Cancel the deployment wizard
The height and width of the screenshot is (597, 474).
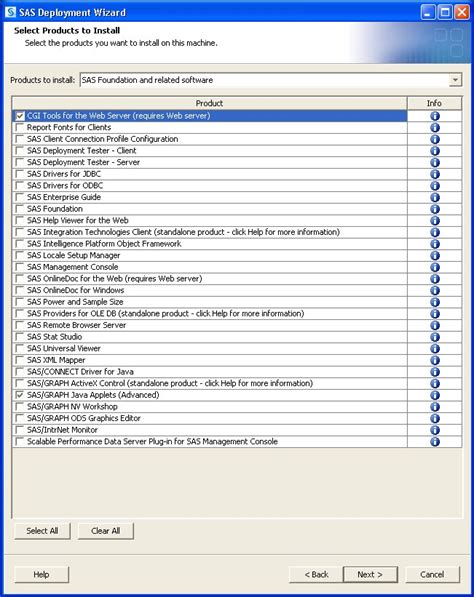[x=432, y=575]
